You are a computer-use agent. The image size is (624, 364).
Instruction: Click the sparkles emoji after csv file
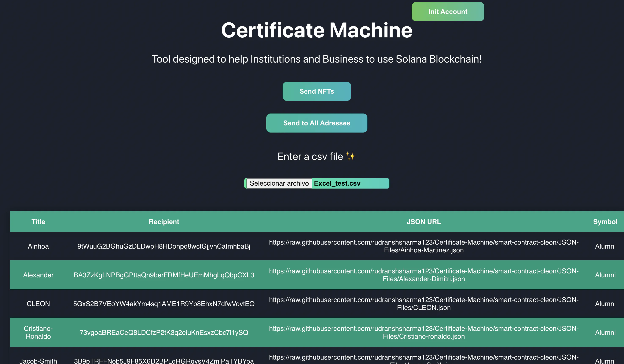351,156
